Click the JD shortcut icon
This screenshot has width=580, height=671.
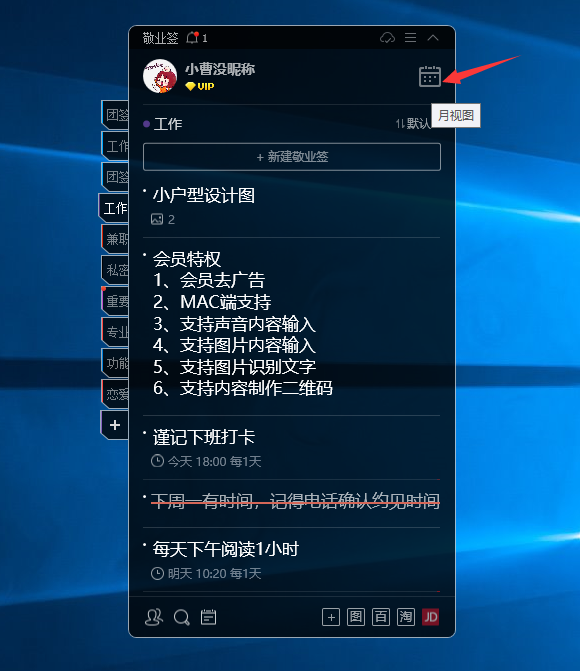tap(431, 617)
